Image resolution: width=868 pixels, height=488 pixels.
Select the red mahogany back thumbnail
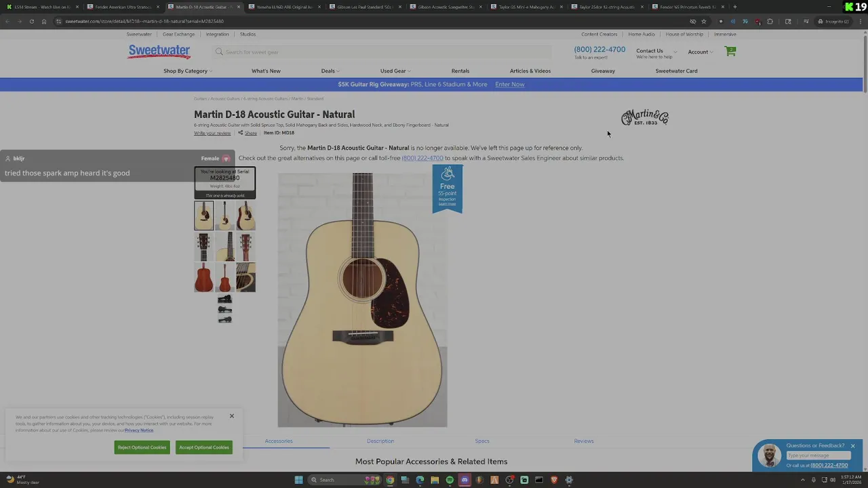pyautogui.click(x=203, y=278)
